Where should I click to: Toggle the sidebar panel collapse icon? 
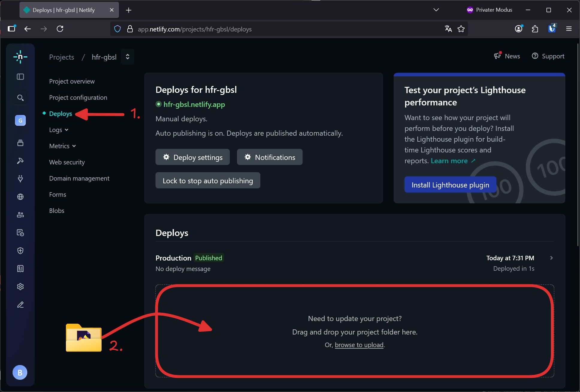click(x=20, y=76)
